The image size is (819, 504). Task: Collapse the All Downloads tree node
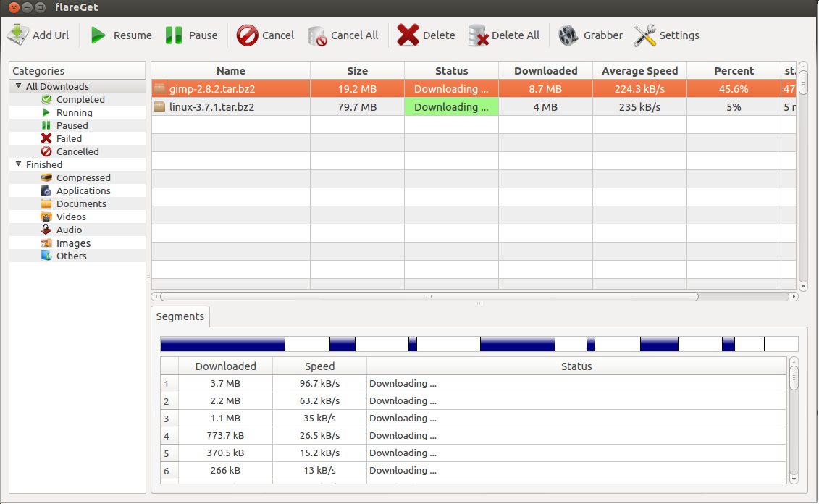pyautogui.click(x=18, y=85)
